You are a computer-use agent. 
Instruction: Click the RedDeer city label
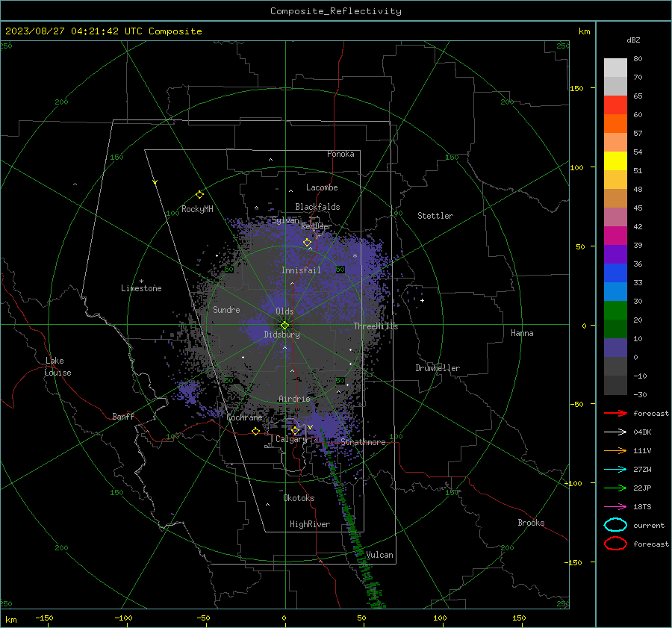[x=317, y=226]
